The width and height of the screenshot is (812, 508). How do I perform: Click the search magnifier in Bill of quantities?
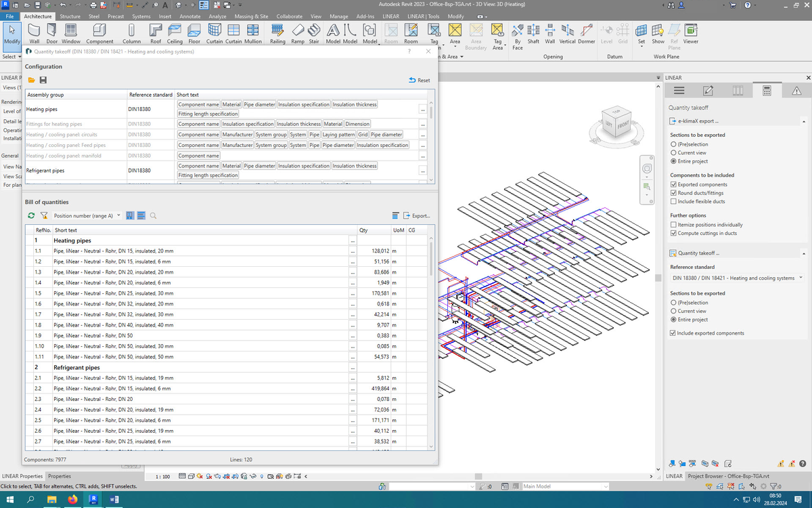tap(153, 215)
